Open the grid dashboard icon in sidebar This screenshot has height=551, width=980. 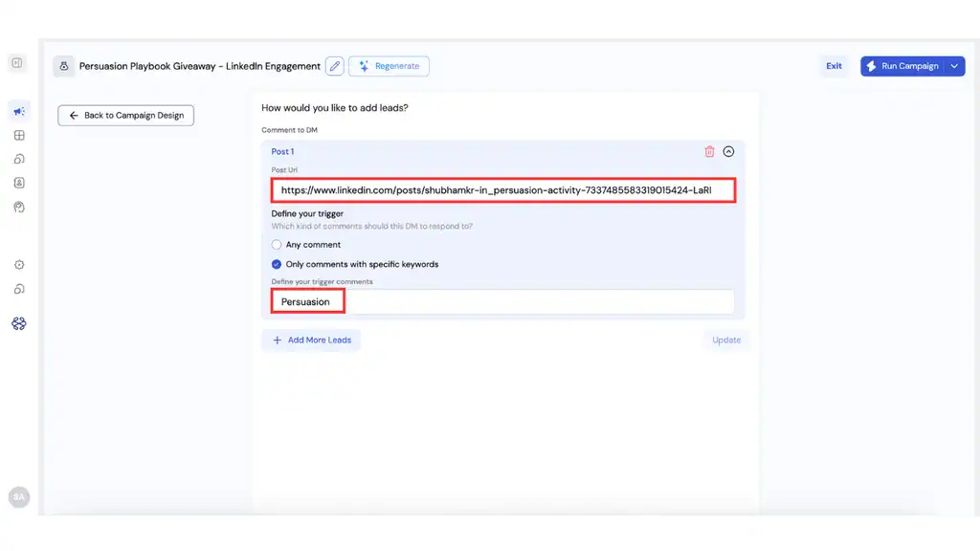[19, 136]
